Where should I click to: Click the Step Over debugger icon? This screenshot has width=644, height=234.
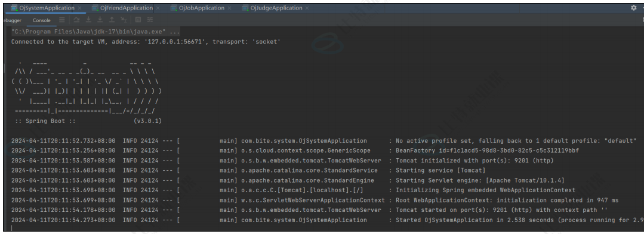point(76,20)
